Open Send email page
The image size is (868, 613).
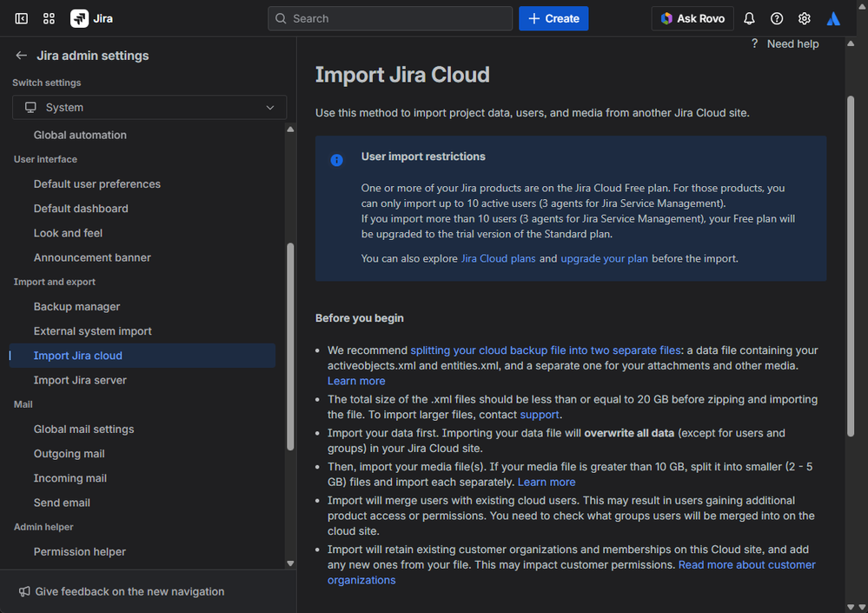point(62,503)
